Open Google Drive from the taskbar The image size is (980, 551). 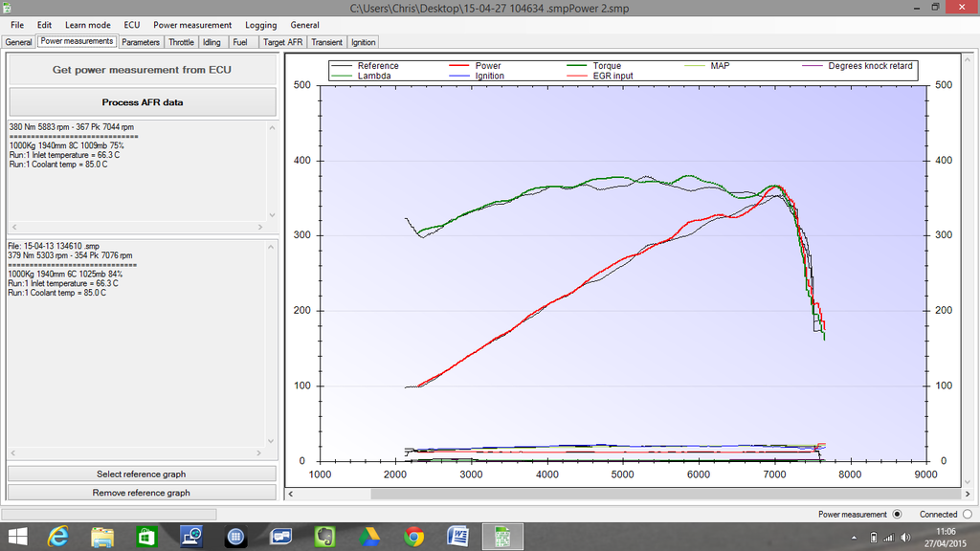coord(370,537)
